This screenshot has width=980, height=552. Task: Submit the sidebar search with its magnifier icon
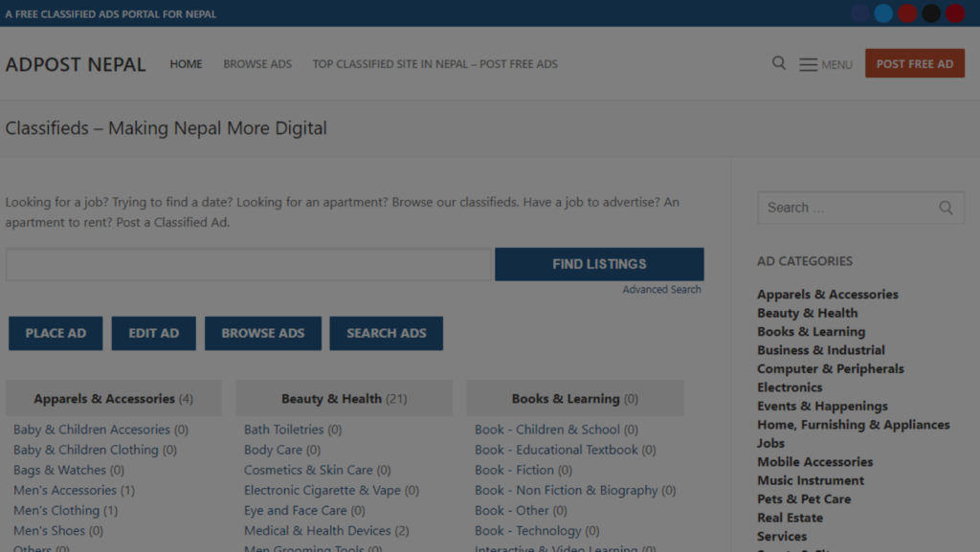946,208
